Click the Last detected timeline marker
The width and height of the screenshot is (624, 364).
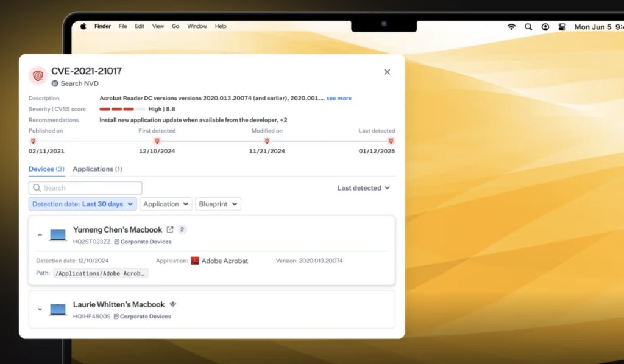pos(391,141)
